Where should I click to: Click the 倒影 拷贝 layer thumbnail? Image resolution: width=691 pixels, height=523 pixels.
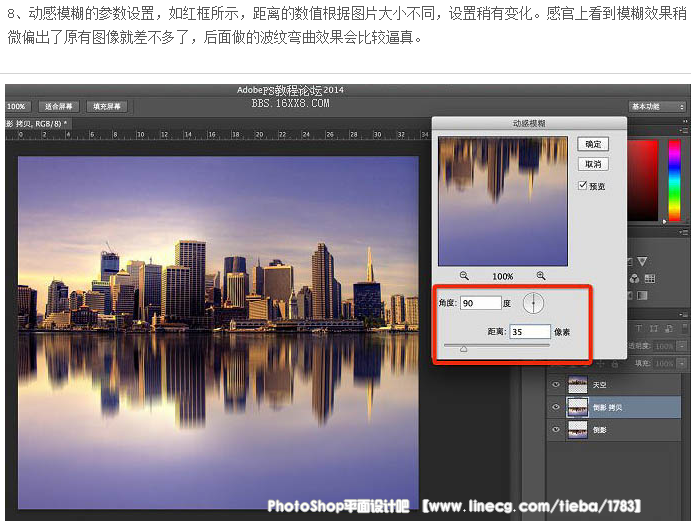(x=578, y=407)
